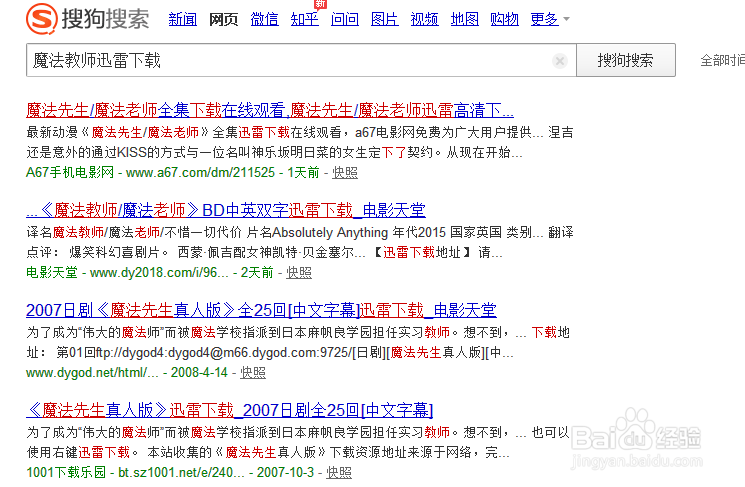Open result 魔法先生/魔法老师全集下载在线观看
This screenshot has width=745, height=487.
click(270, 110)
